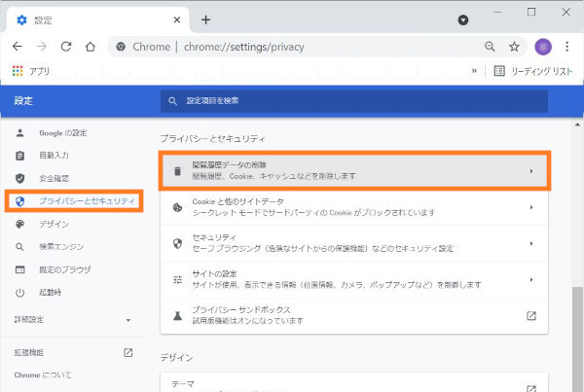Open a new tab with plus button
584x392 pixels.
point(205,18)
